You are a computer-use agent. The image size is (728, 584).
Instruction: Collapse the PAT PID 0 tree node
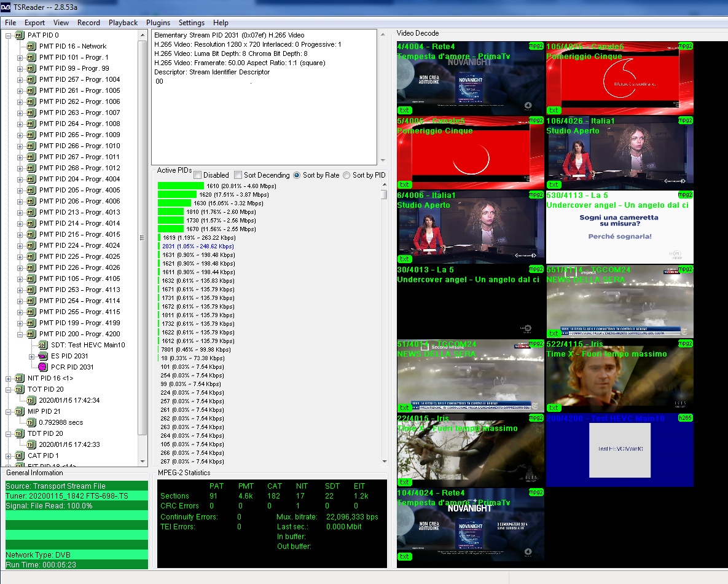[8, 35]
